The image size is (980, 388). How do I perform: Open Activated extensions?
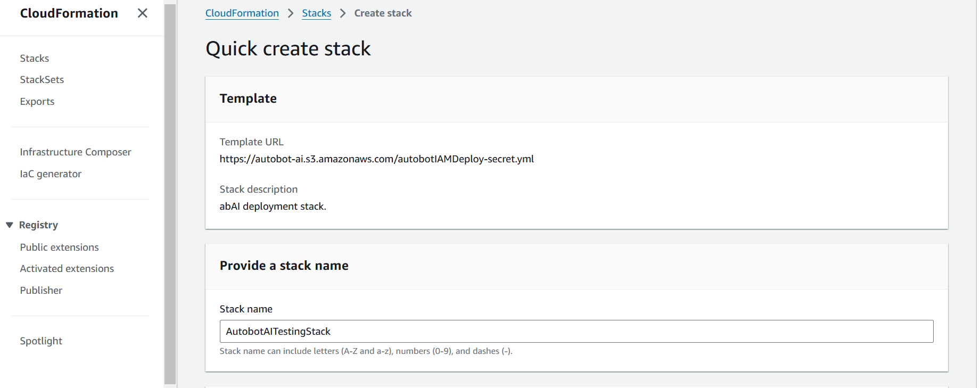(67, 269)
